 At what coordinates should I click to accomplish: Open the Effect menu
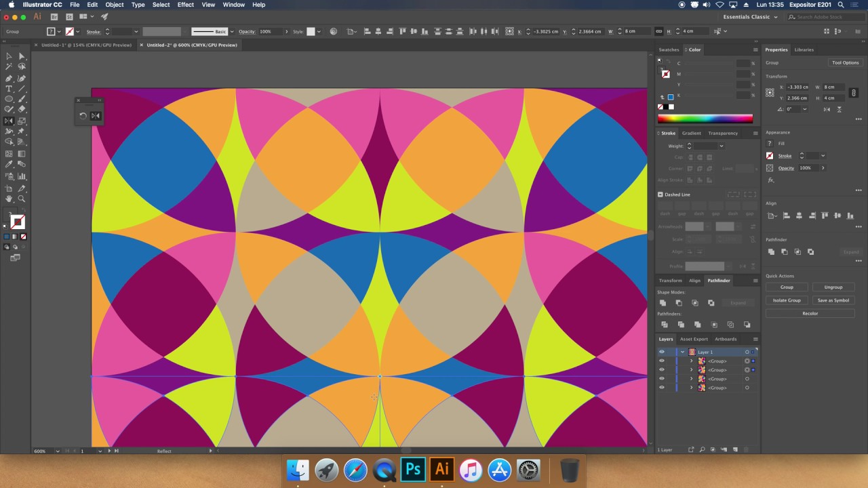[186, 5]
